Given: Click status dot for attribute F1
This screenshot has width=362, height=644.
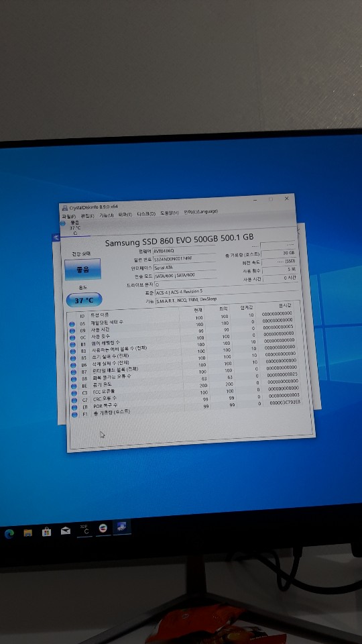Looking at the screenshot, I should [74, 415].
